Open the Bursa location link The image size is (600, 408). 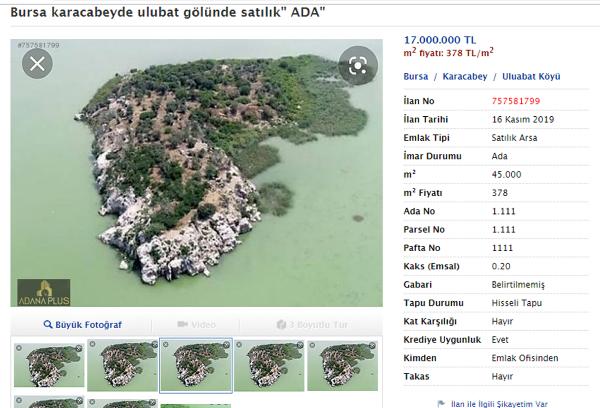coord(416,76)
